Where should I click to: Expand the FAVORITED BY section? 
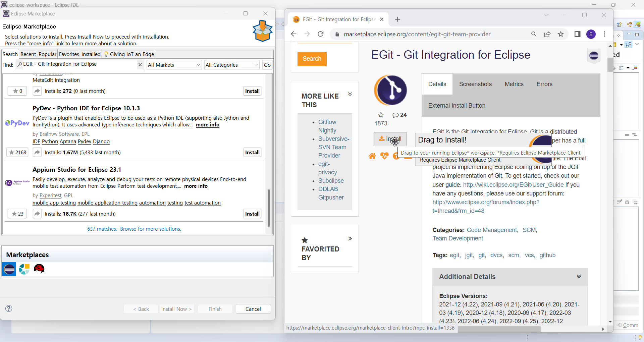tap(350, 239)
